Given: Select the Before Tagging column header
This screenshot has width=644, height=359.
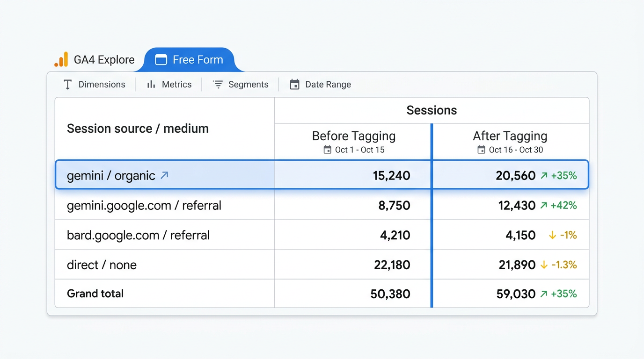Looking at the screenshot, I should click(354, 136).
